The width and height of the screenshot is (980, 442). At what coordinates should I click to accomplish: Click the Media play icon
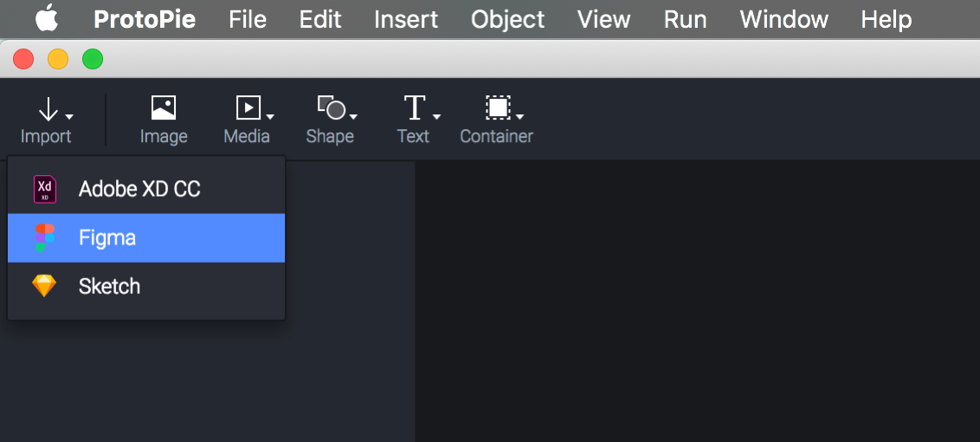coord(248,107)
